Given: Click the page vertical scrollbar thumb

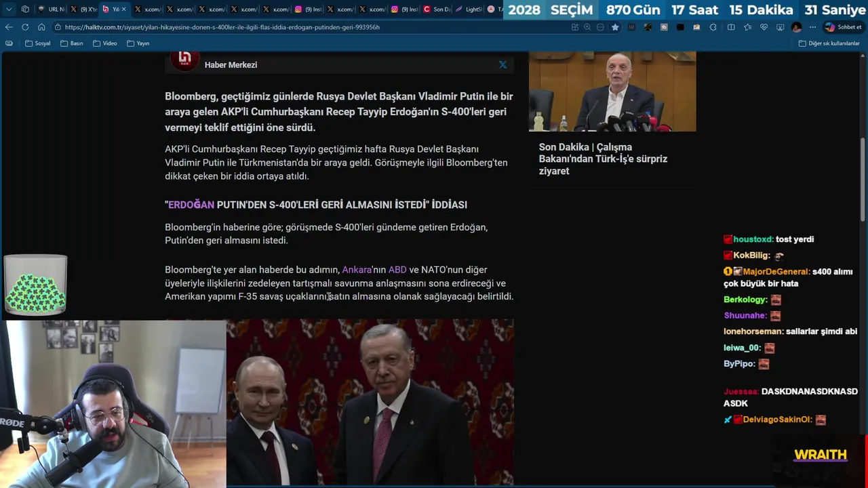Looking at the screenshot, I should 864,179.
